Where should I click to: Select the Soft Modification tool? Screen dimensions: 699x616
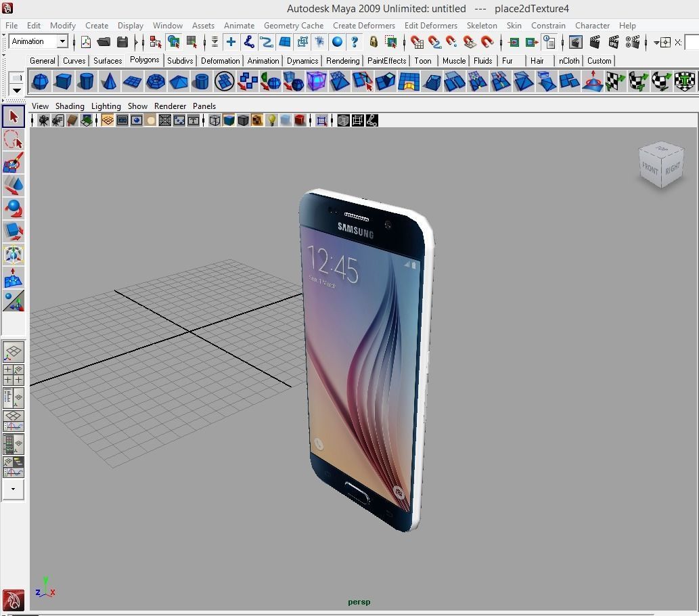14,278
